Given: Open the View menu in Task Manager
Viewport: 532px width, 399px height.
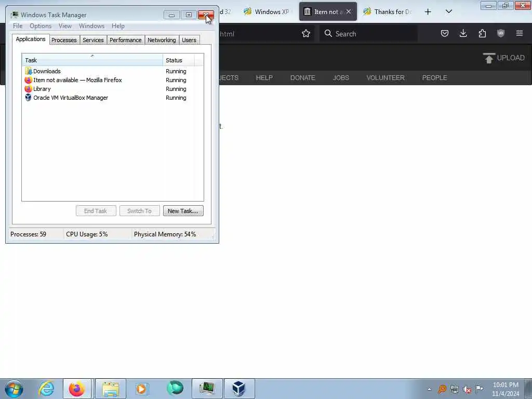Looking at the screenshot, I should click(x=65, y=26).
